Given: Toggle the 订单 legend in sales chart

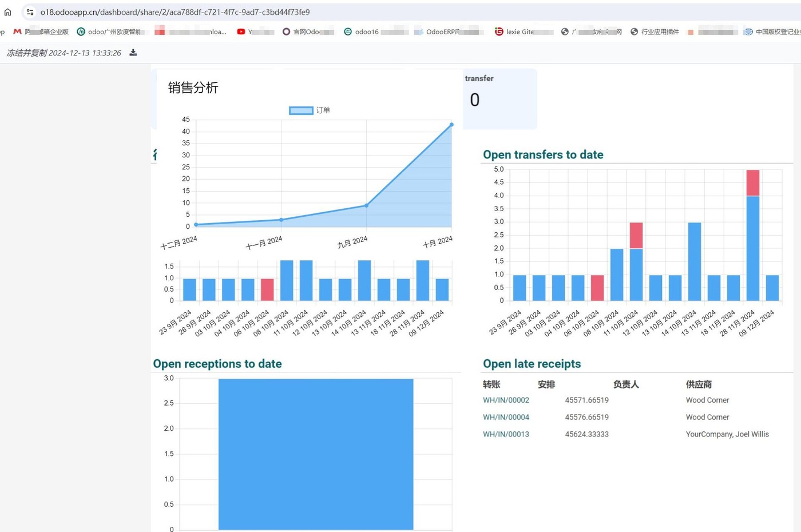Looking at the screenshot, I should 310,110.
